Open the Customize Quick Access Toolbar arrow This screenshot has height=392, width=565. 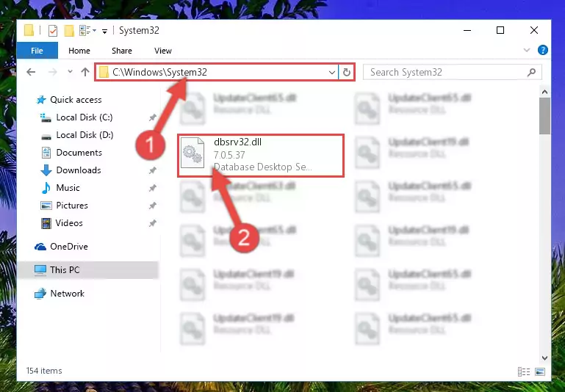click(104, 32)
